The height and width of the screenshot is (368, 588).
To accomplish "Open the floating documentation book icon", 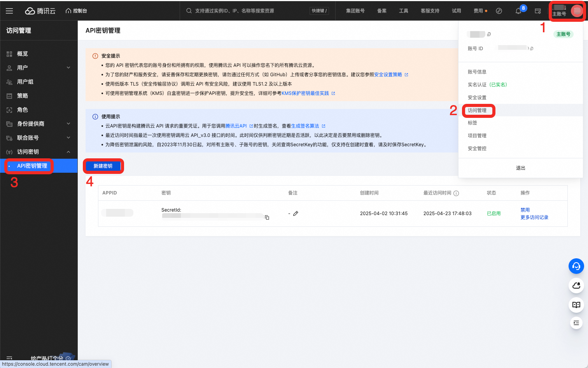I will 576,305.
